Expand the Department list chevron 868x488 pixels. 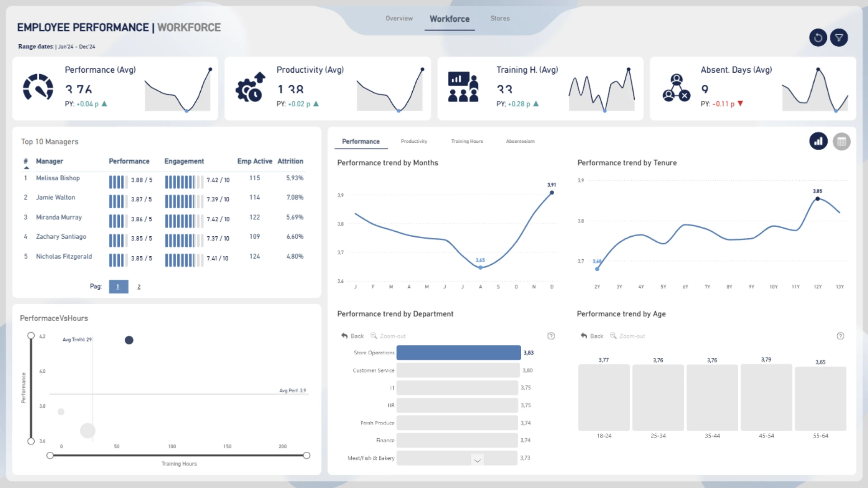coord(477,460)
